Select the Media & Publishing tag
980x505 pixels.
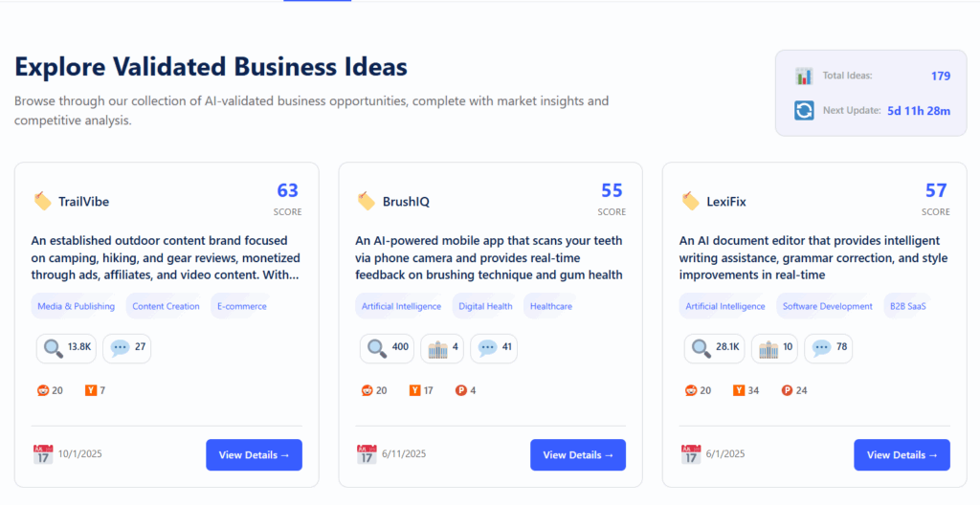click(76, 307)
